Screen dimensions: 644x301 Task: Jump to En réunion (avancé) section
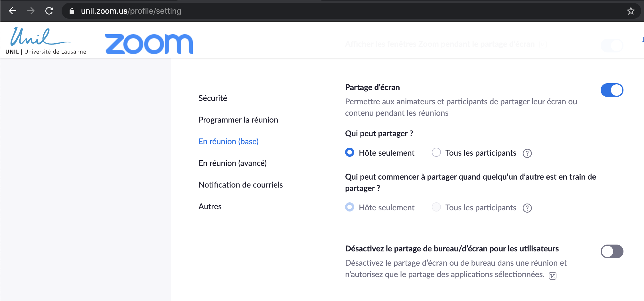[x=232, y=163]
